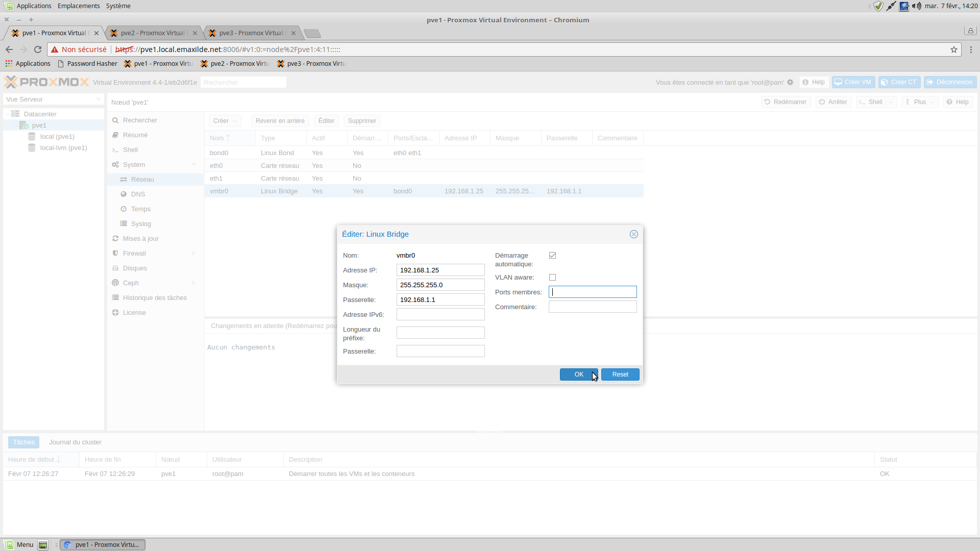
Task: Click the Créer CT button
Action: coord(899,82)
